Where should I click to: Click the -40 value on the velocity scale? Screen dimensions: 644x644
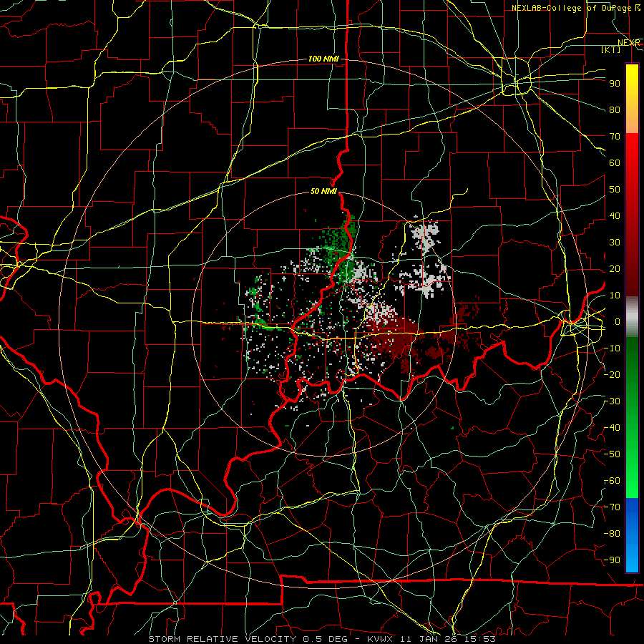[613, 428]
